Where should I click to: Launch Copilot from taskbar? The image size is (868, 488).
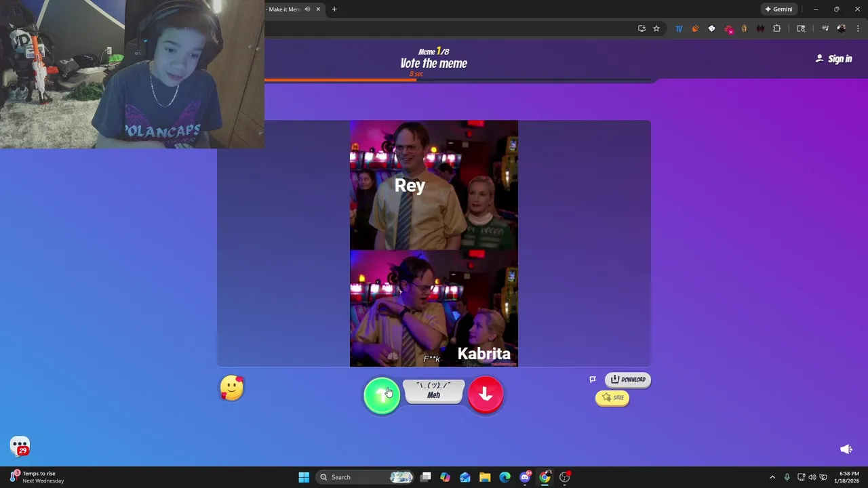coord(445,477)
